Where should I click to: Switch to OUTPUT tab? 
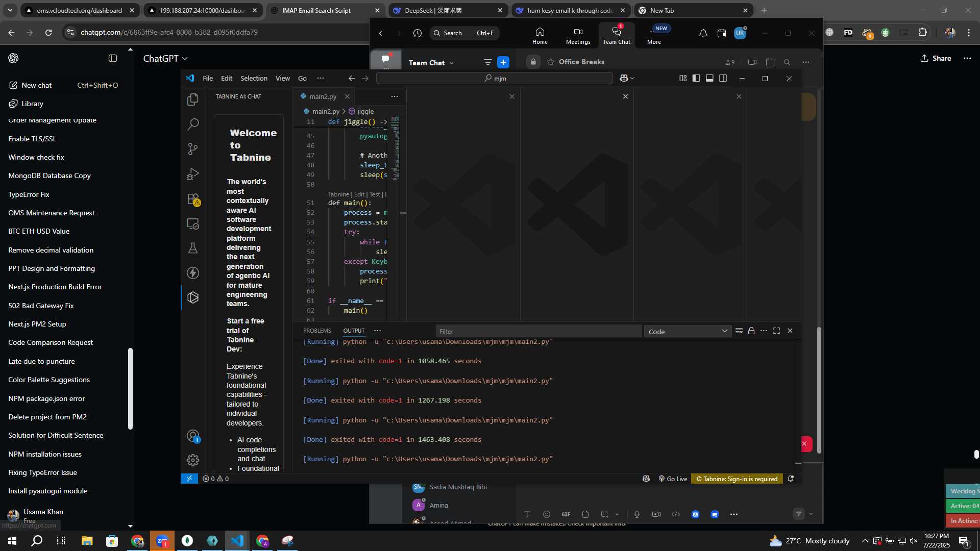[354, 331]
